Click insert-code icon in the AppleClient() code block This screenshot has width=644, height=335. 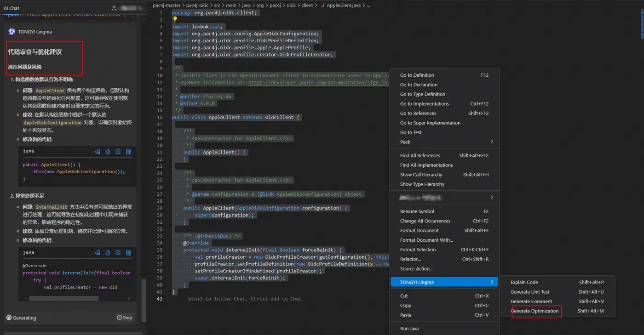point(98,152)
